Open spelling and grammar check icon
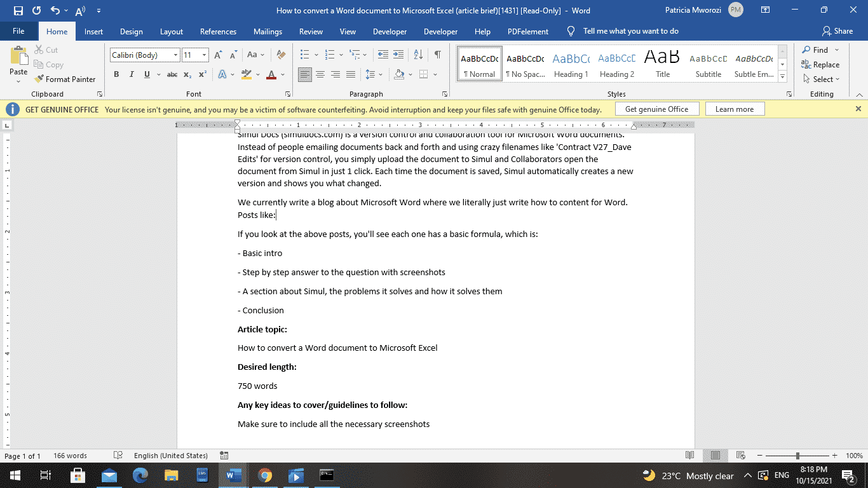This screenshot has height=488, width=868. tap(118, 456)
